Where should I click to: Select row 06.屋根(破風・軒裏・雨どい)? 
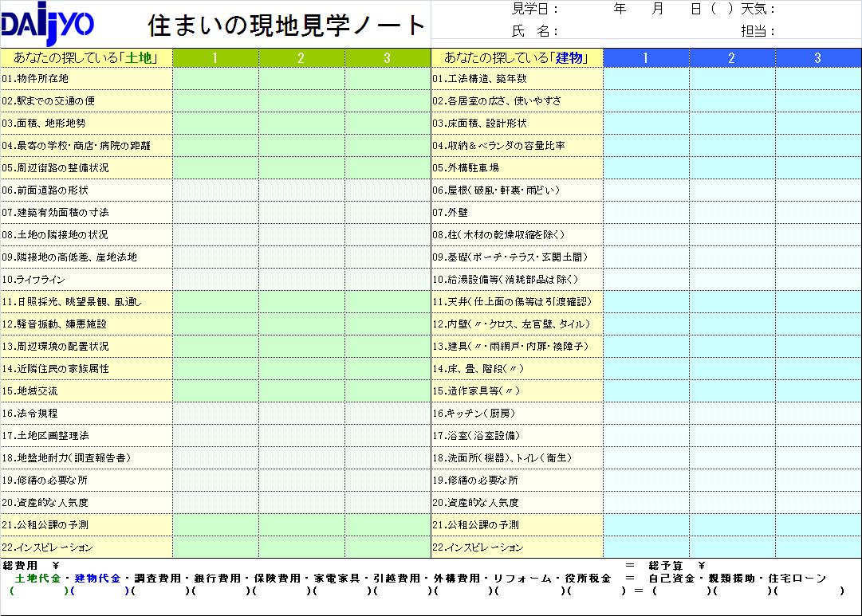click(517, 190)
